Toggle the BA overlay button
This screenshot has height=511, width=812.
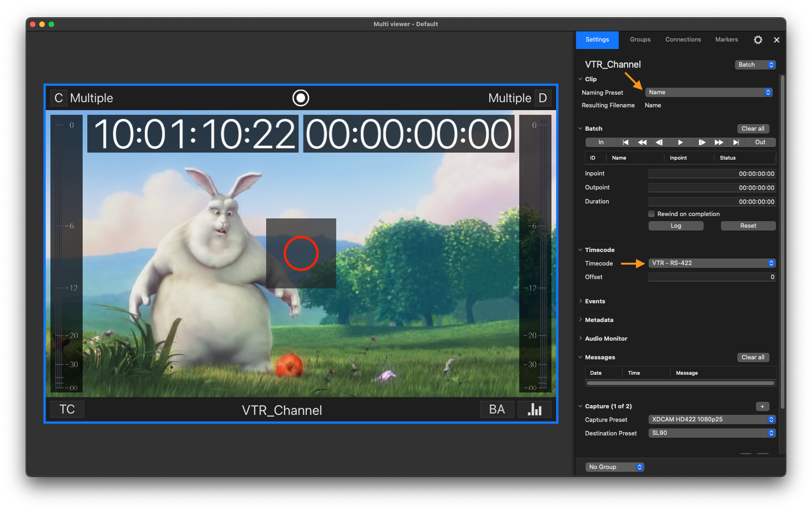pyautogui.click(x=497, y=409)
